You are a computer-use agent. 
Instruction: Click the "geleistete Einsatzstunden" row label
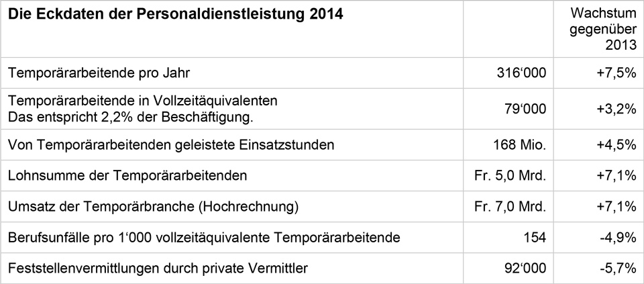pyautogui.click(x=170, y=144)
